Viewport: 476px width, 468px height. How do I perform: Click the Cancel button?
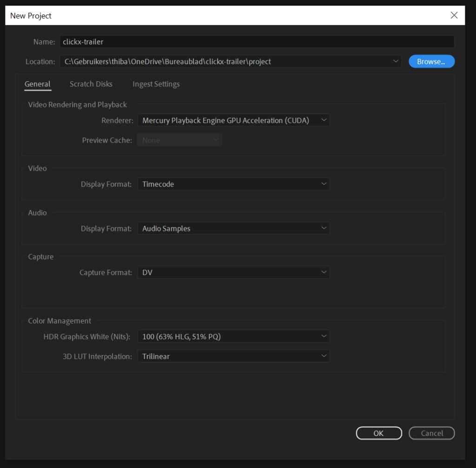coord(431,433)
